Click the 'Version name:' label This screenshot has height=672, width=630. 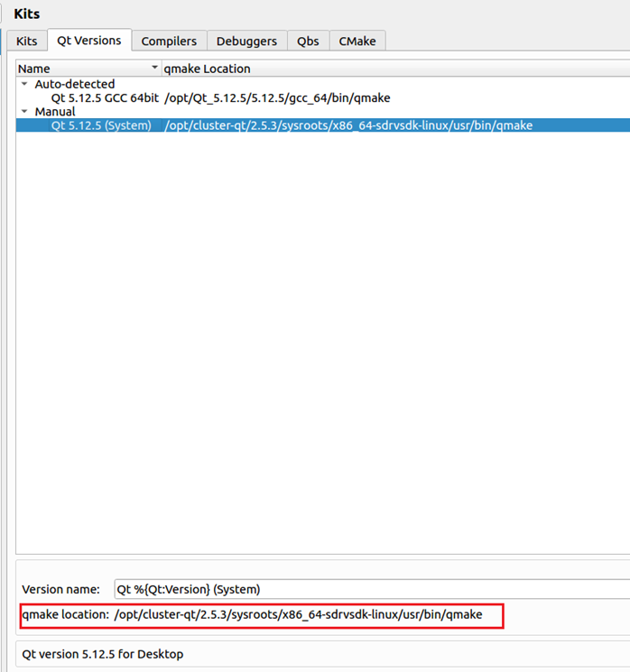point(60,590)
